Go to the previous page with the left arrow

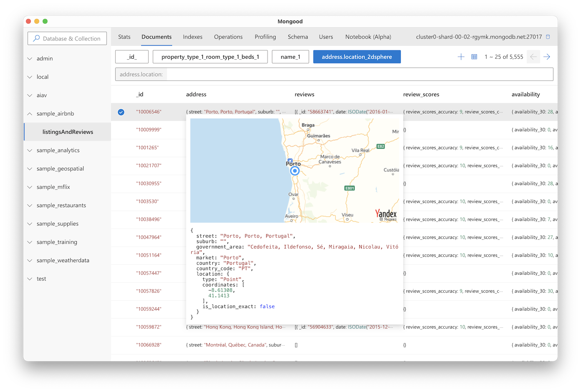tap(533, 57)
